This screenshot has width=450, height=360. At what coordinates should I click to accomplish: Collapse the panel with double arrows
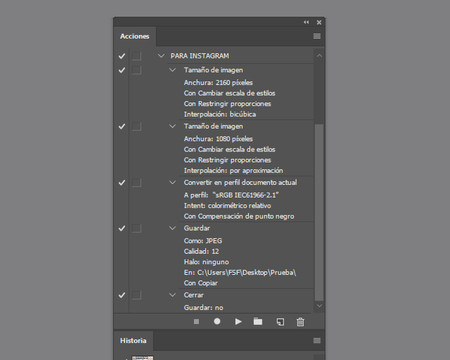tap(306, 22)
